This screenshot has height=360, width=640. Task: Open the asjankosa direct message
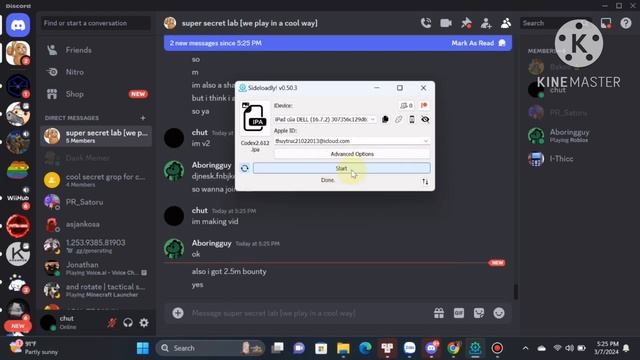(96, 224)
